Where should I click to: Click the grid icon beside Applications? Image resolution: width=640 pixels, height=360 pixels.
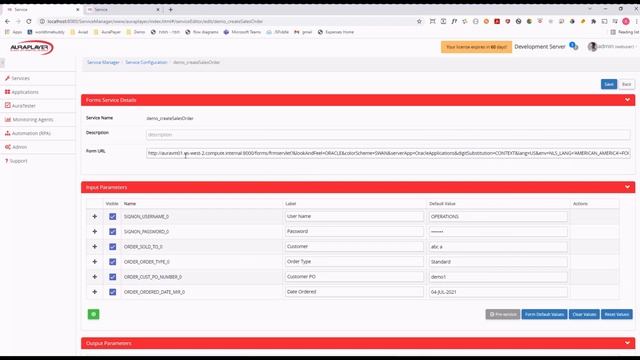pos(7,92)
